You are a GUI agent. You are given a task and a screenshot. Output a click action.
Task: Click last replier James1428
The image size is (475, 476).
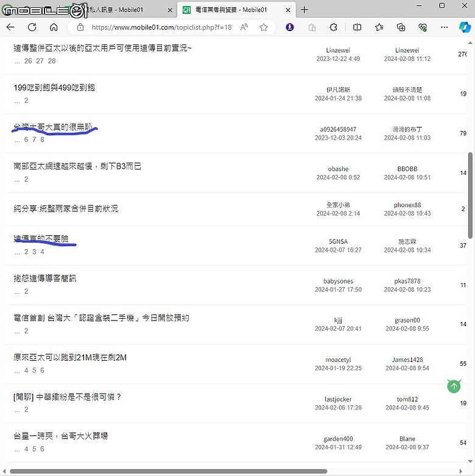coord(407,360)
